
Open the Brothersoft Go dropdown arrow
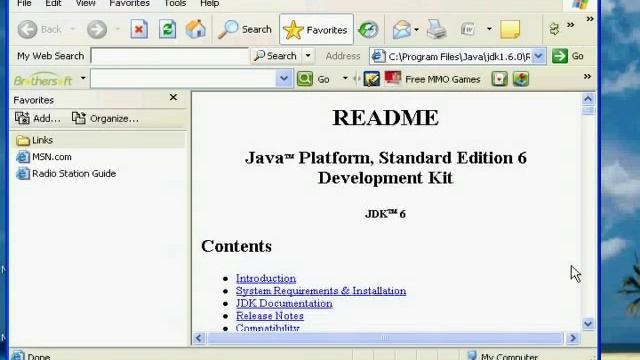(345, 78)
